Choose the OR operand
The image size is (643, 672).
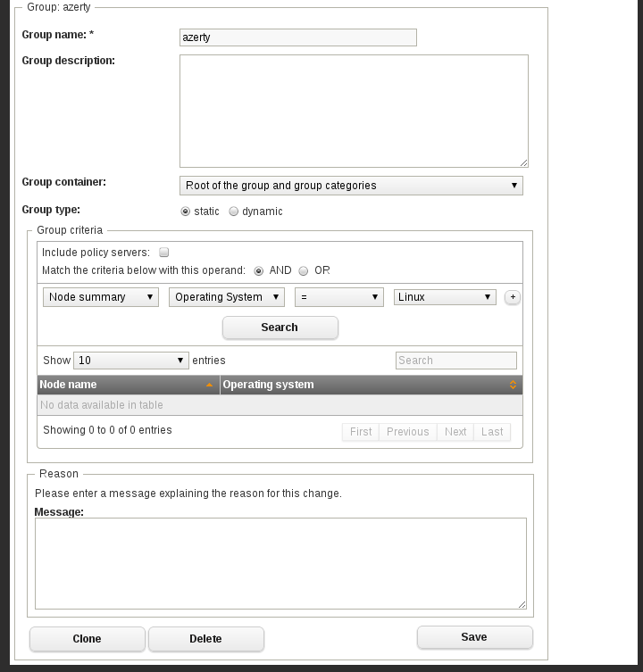click(x=304, y=271)
